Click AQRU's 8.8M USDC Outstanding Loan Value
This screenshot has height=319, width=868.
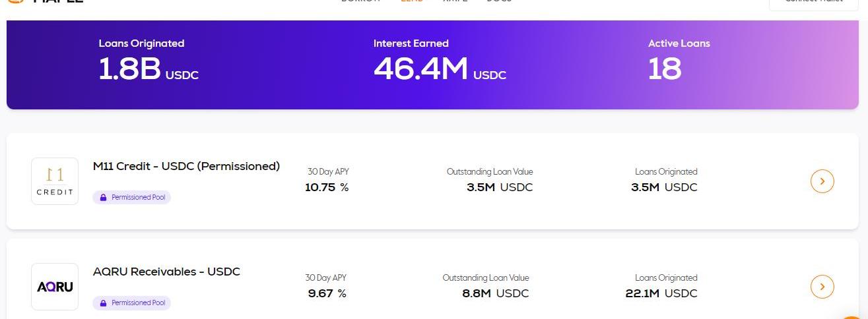click(495, 293)
